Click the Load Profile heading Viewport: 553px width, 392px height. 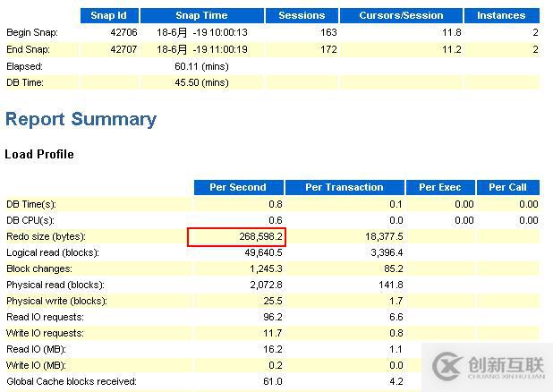pyautogui.click(x=39, y=154)
